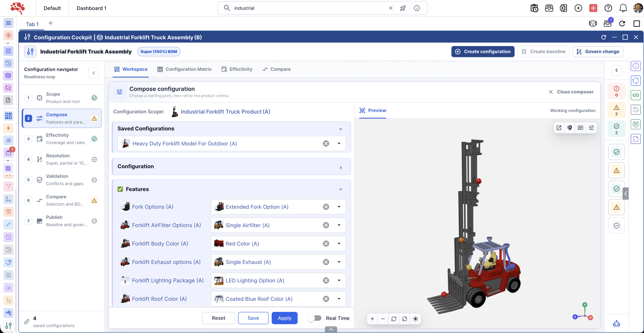Click the preview settings sliders icon
644x333 pixels.
591,128
